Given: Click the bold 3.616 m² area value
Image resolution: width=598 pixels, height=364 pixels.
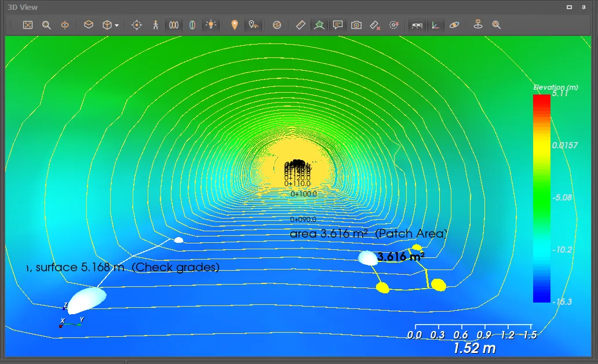Looking at the screenshot, I should click(401, 257).
